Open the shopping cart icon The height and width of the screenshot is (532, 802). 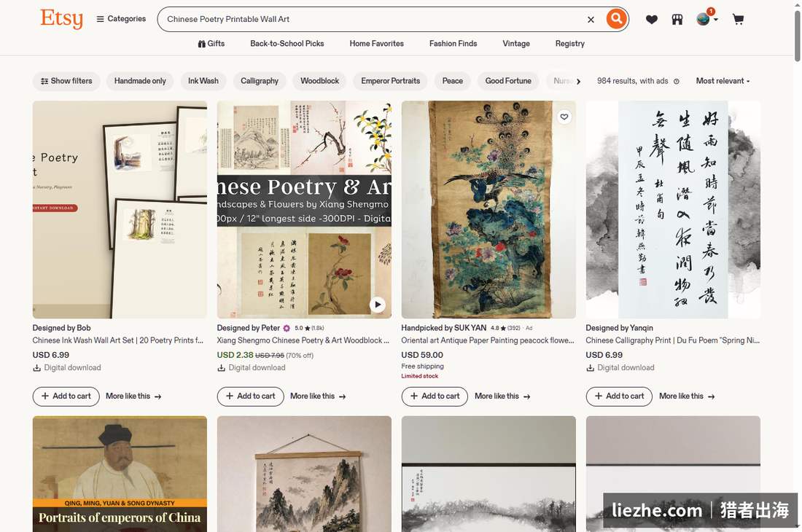[738, 20]
